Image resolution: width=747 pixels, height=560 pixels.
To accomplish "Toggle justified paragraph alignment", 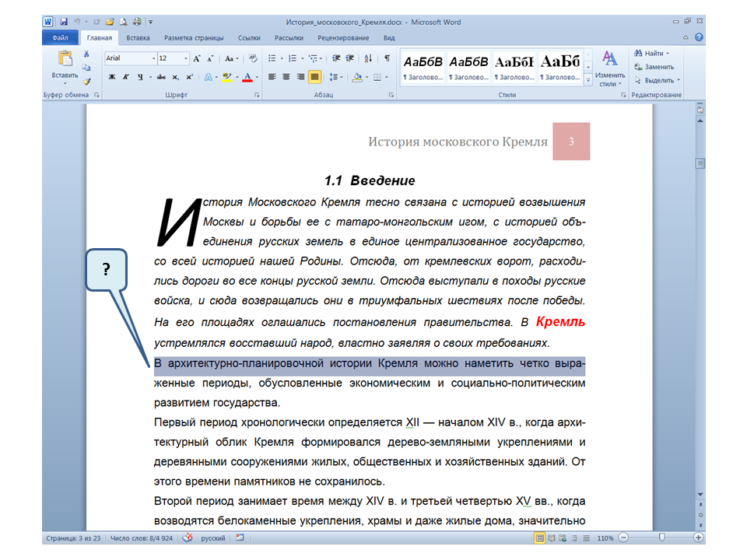I will point(314,77).
